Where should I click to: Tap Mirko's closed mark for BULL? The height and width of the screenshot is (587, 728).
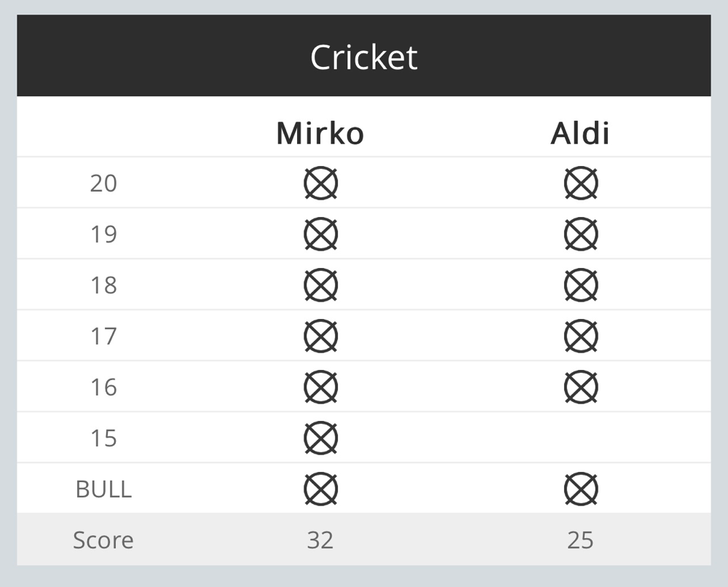coord(320,489)
